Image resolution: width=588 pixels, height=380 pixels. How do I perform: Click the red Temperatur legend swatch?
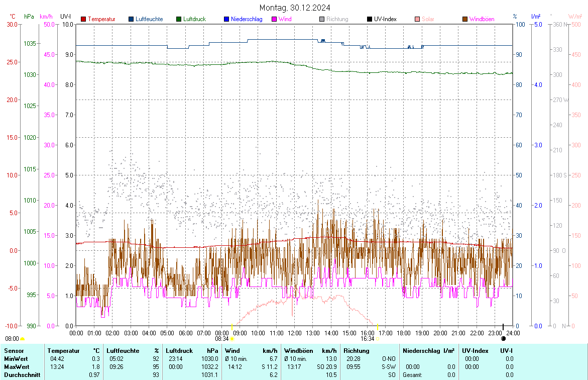click(x=84, y=19)
